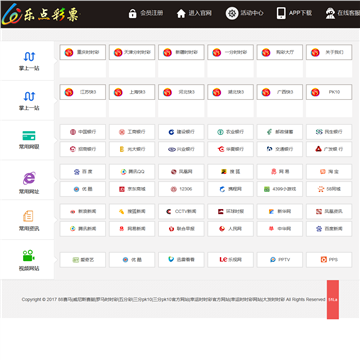Open the 迅雷看看 video link
The width and height of the screenshot is (360, 360).
(x=181, y=260)
